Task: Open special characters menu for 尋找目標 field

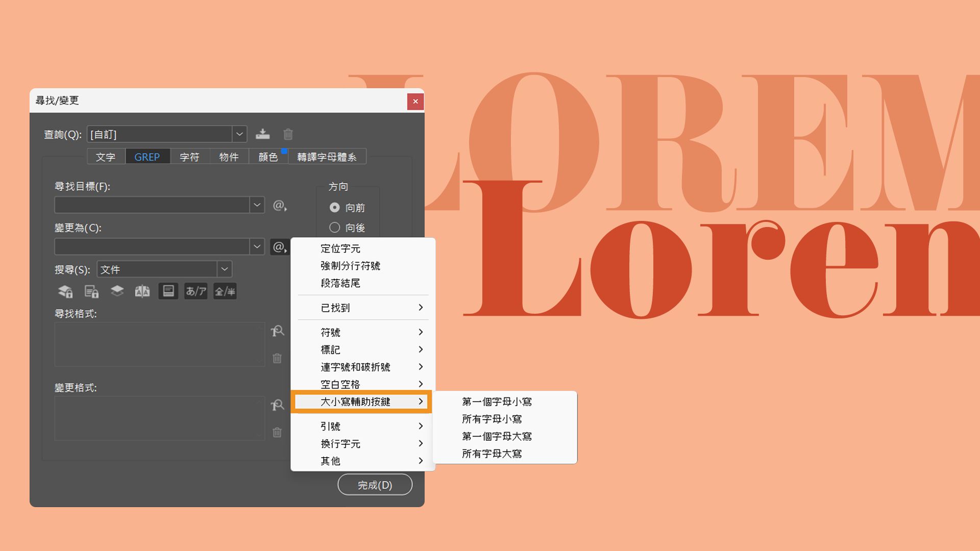Action: click(279, 206)
